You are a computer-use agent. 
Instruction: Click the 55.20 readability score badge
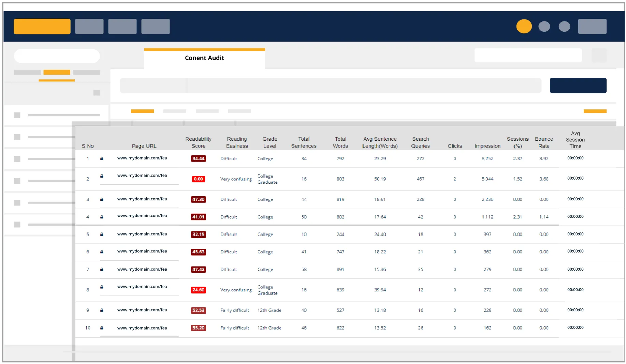coord(198,328)
